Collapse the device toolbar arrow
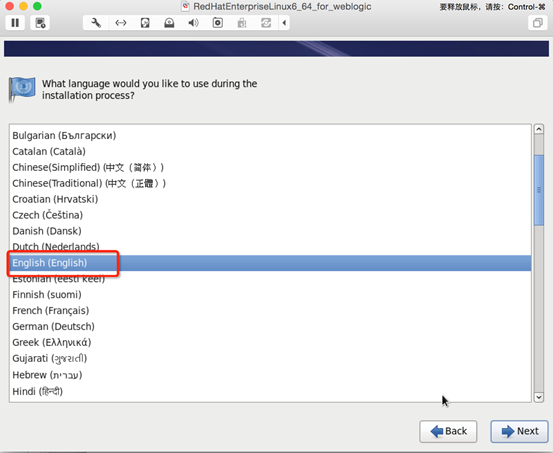Image resolution: width=553 pixels, height=453 pixels. click(284, 23)
